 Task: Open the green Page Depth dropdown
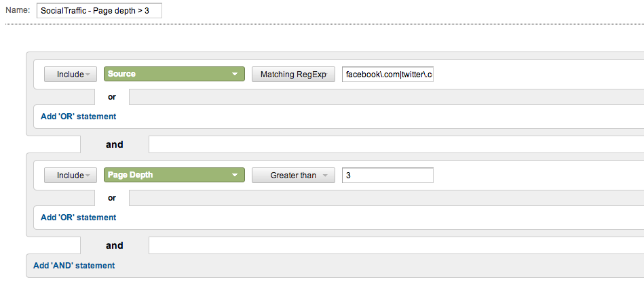coord(174,175)
